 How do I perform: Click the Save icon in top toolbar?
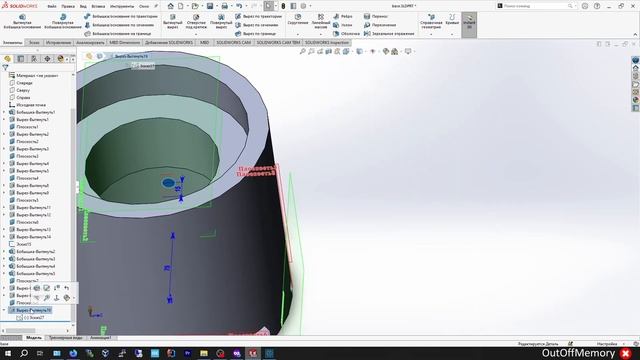point(210,6)
